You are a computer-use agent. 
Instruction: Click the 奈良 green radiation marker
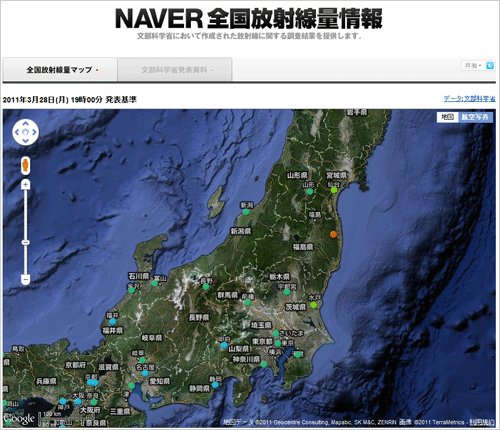94,402
